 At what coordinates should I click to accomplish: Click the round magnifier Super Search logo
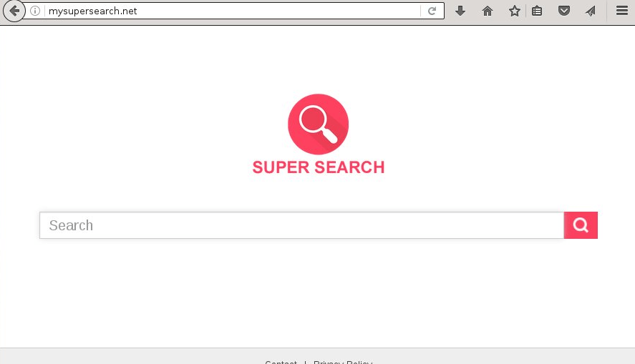pyautogui.click(x=319, y=124)
